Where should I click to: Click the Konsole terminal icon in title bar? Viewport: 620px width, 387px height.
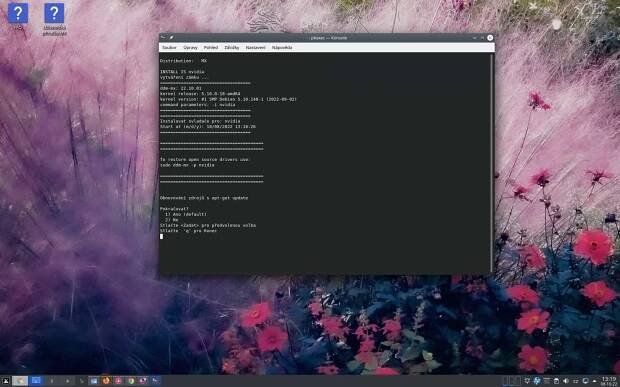(x=164, y=38)
